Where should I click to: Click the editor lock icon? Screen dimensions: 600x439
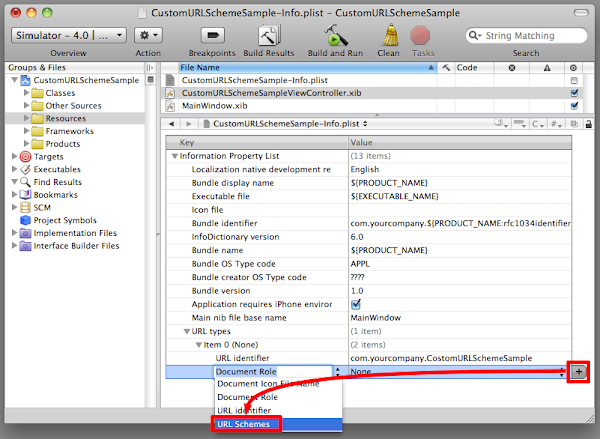(589, 124)
